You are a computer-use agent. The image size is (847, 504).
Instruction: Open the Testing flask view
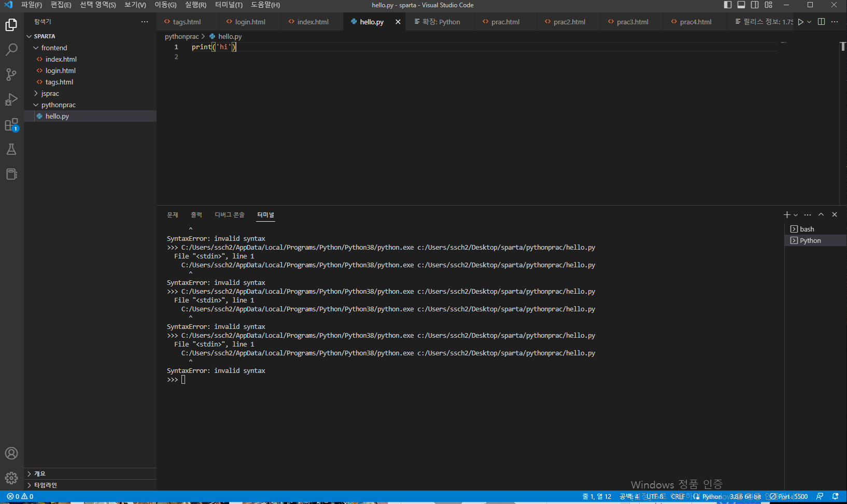11,149
